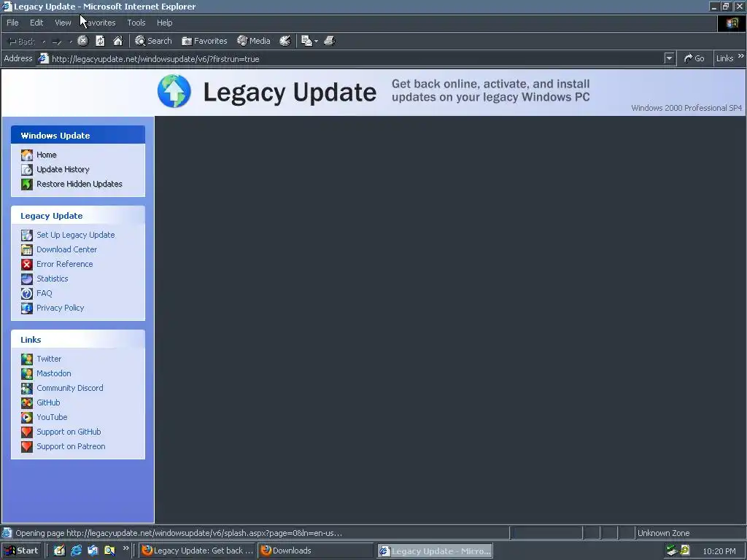Go to the Home page toolbar icon
This screenshot has height=560, width=747.
[x=117, y=41]
